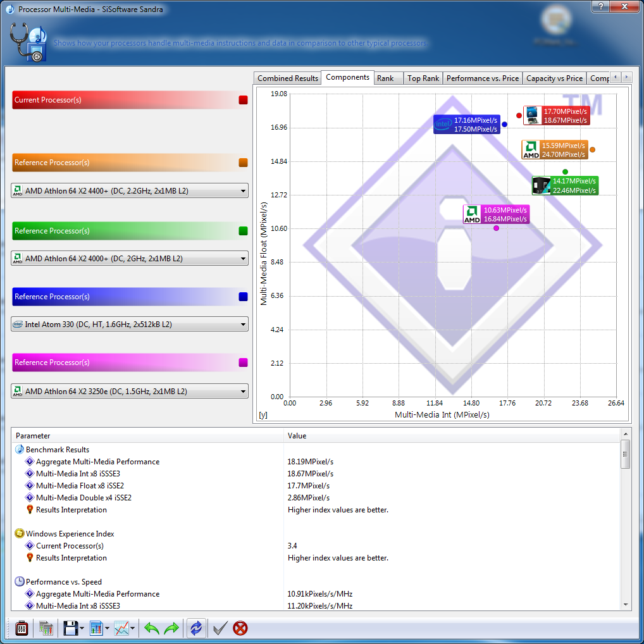644x644 pixels.
Task: Click the Multi-Media Int (MPixel/s) axis label
Action: (442, 415)
